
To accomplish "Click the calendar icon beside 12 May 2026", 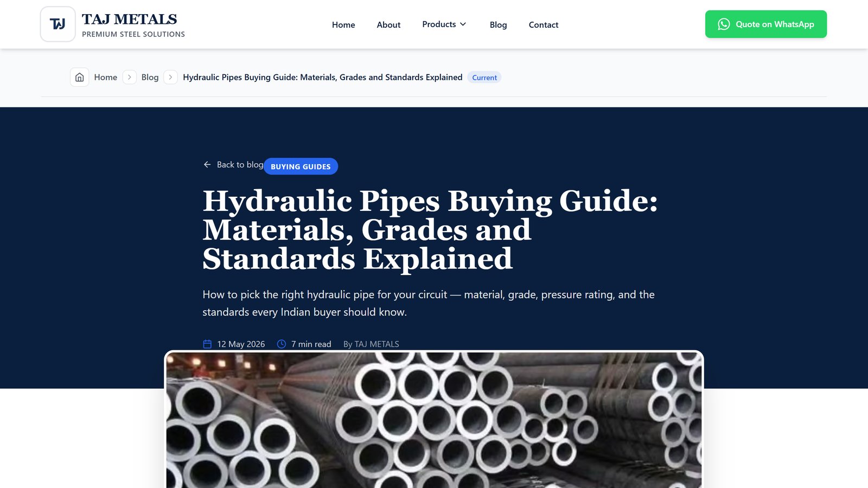I will (x=207, y=344).
